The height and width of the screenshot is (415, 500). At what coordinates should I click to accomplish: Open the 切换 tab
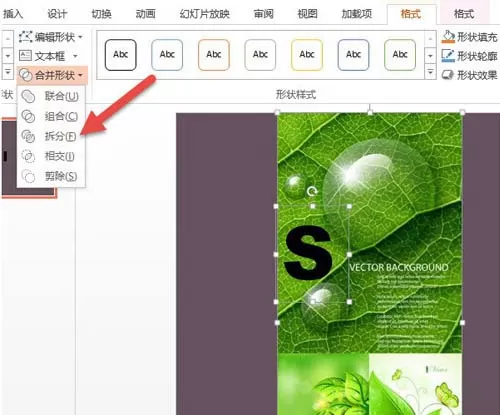click(101, 14)
